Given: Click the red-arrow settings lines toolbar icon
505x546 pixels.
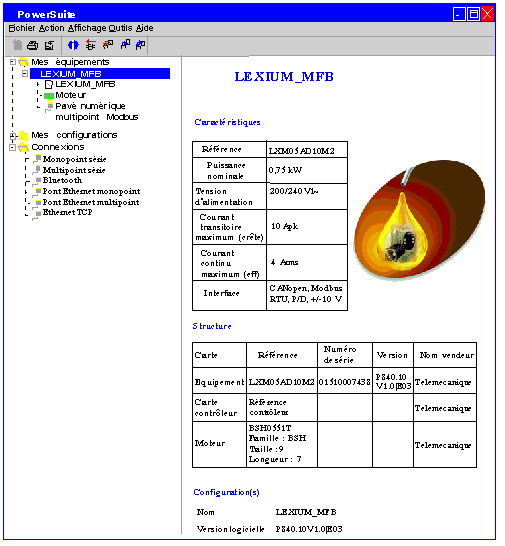Looking at the screenshot, I should click(91, 45).
